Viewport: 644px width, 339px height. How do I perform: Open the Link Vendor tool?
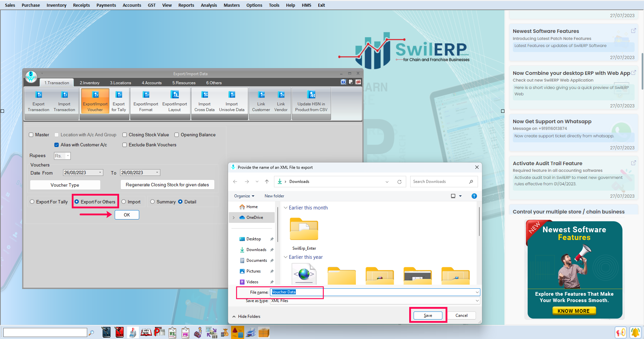coord(281,101)
